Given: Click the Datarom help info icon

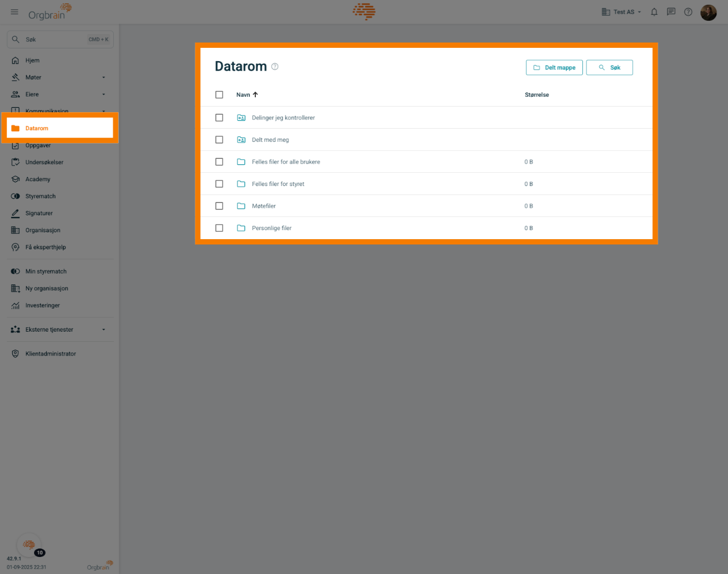Looking at the screenshot, I should pyautogui.click(x=275, y=66).
